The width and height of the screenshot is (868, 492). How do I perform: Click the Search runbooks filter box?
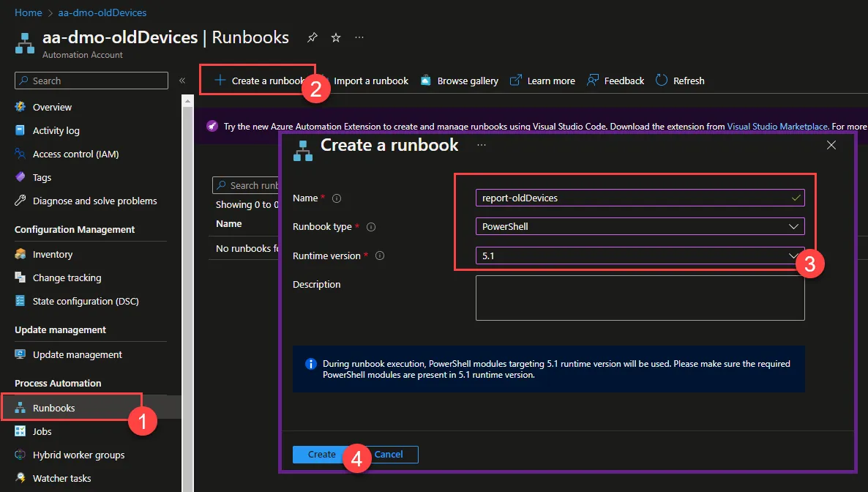click(246, 185)
